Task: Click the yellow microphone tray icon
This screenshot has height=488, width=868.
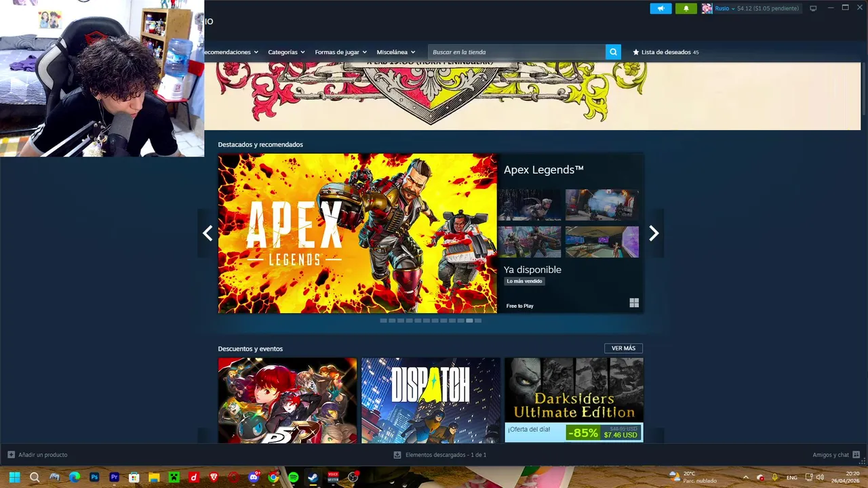Action: pos(775,477)
